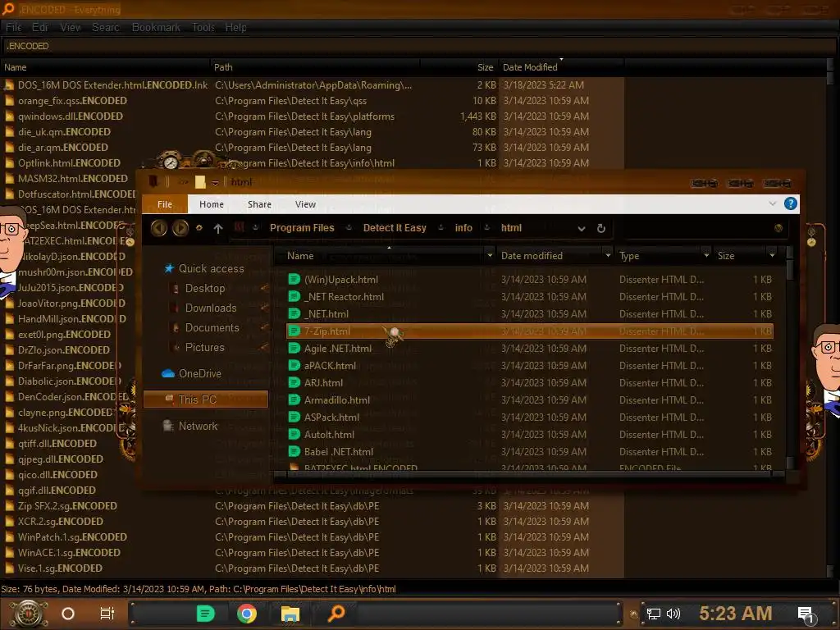
Task: Switch to Share ribbon tab
Action: pyautogui.click(x=259, y=204)
